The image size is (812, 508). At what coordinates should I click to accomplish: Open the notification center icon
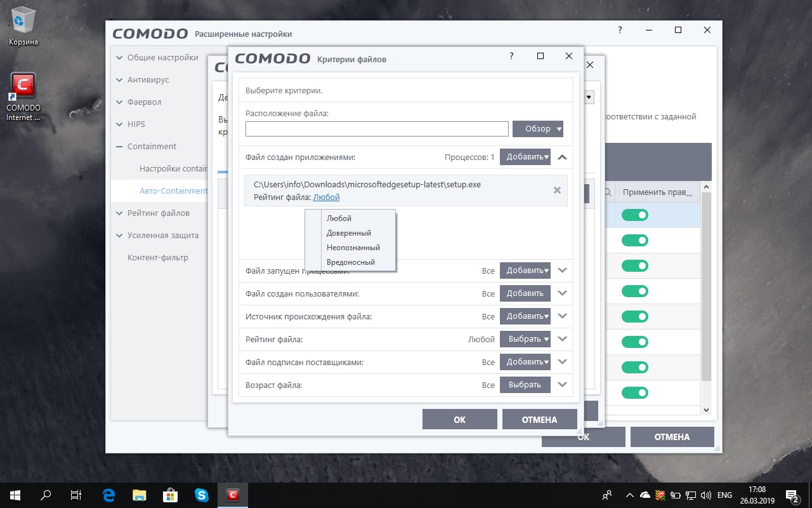pyautogui.click(x=792, y=495)
